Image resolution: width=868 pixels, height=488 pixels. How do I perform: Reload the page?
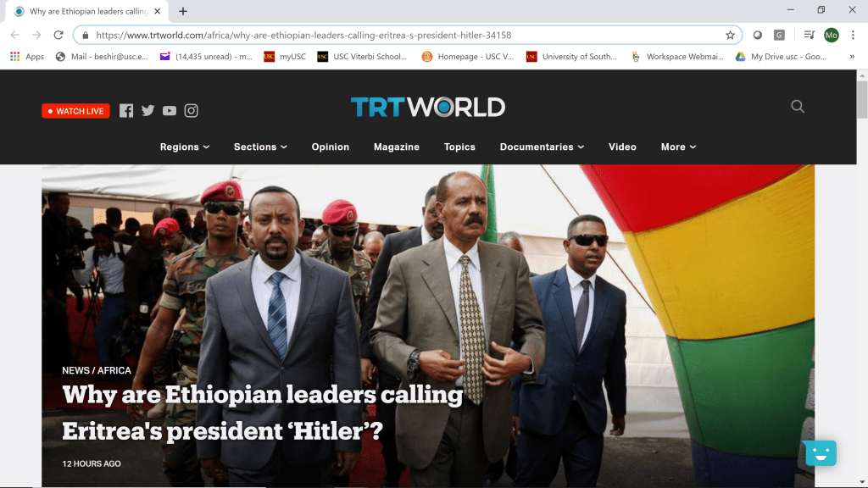click(58, 35)
